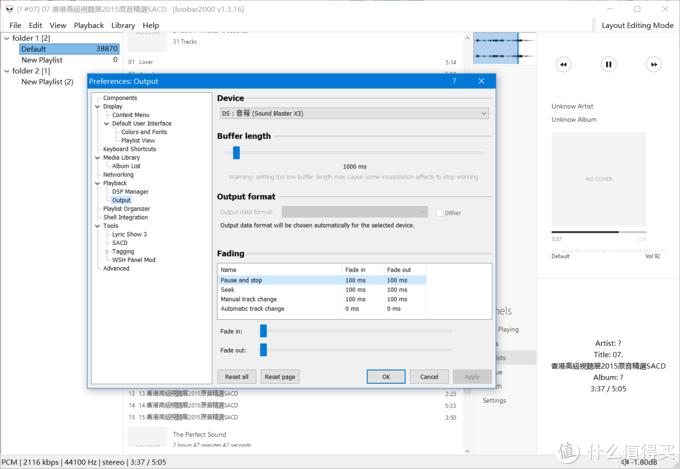Click track 01 Lover in playlist
The height and width of the screenshot is (469, 680).
[x=292, y=62]
